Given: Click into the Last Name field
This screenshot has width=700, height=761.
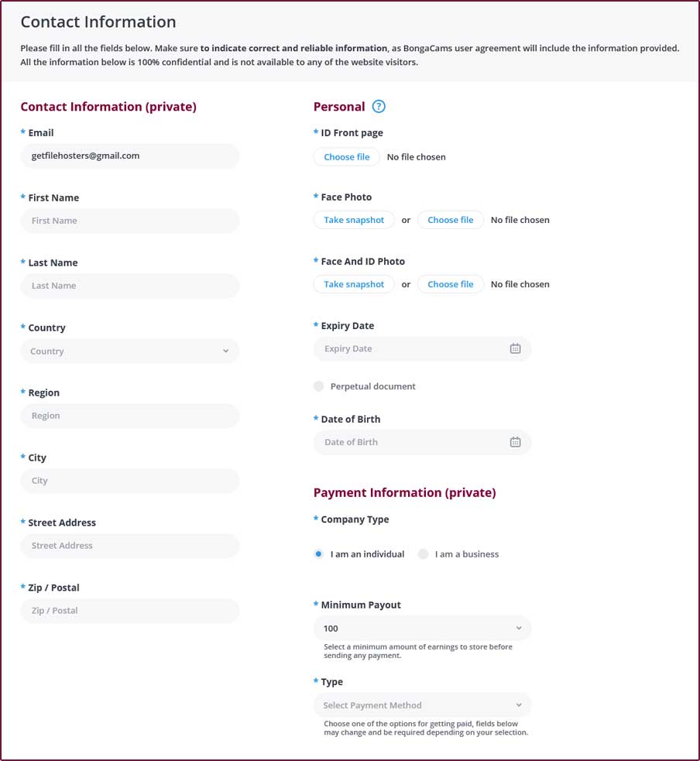Looking at the screenshot, I should pyautogui.click(x=129, y=286).
